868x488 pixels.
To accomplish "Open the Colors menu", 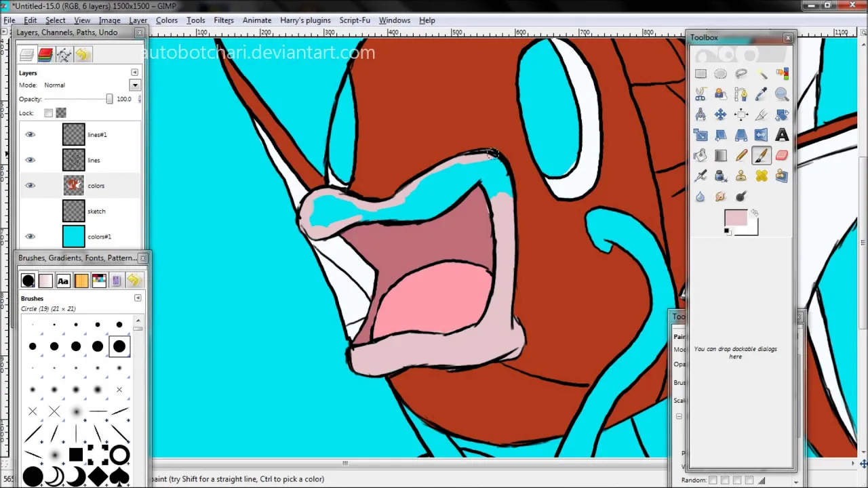I will tap(167, 20).
